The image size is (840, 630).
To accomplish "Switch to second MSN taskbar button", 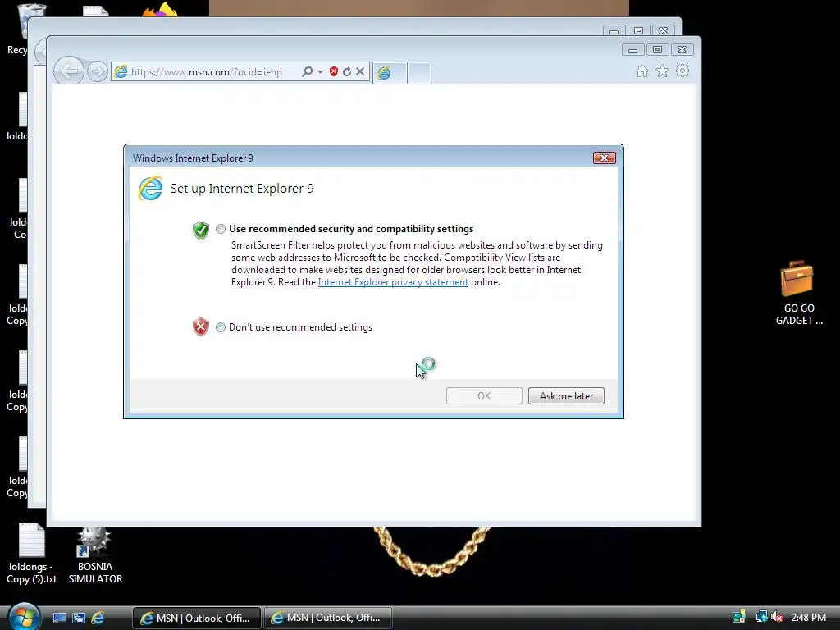I will 327,619.
